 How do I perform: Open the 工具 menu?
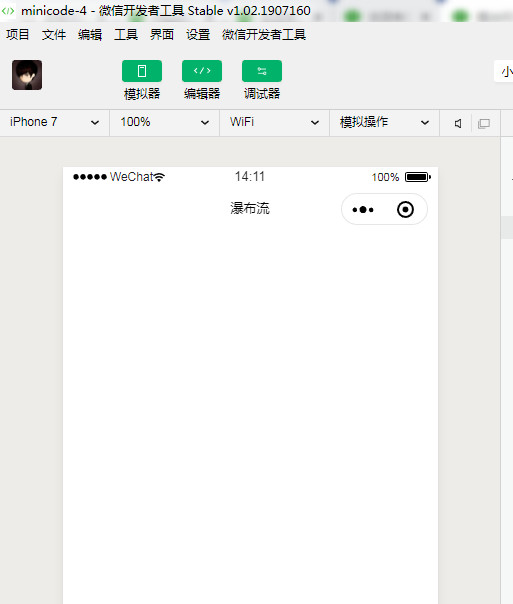tap(126, 35)
